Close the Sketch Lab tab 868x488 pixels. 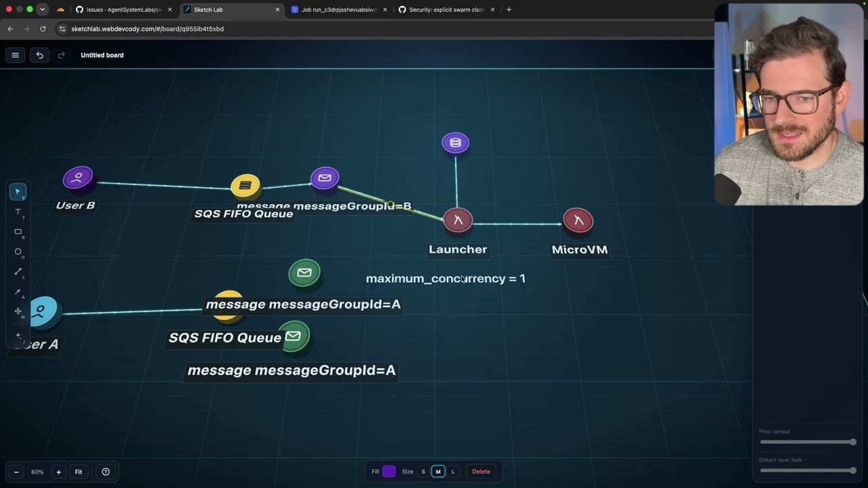tap(277, 9)
